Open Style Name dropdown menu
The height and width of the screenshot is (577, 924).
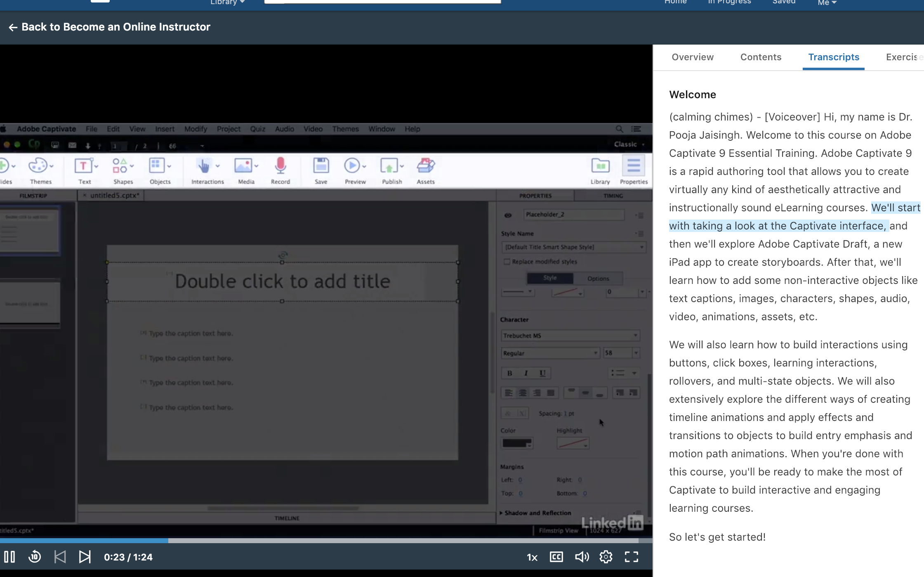pyautogui.click(x=569, y=247)
